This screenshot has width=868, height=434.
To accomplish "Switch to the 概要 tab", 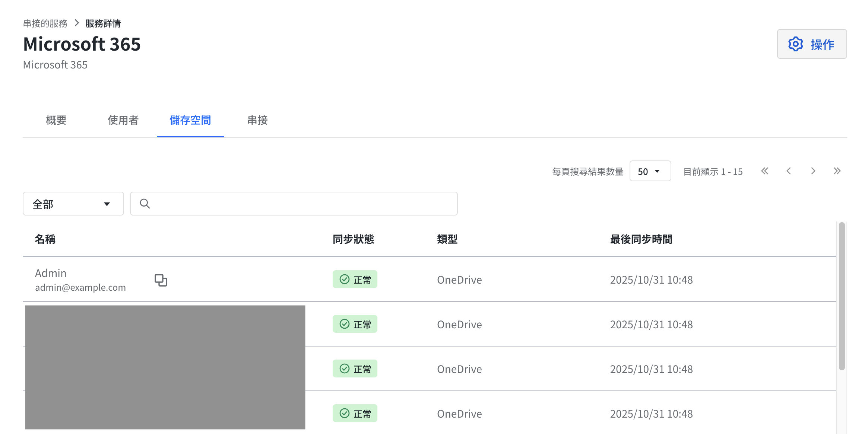I will [56, 120].
